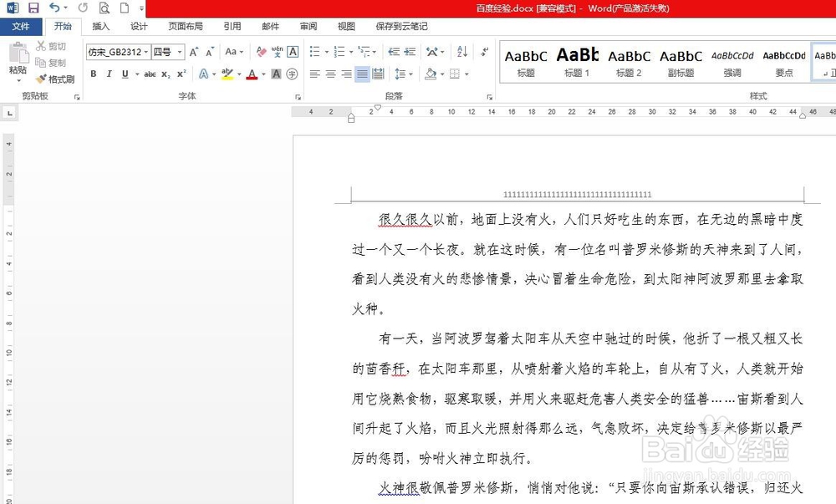Screen dimensions: 836x504
Task: Open the Font dialog launcher (字体)
Action: pos(298,97)
